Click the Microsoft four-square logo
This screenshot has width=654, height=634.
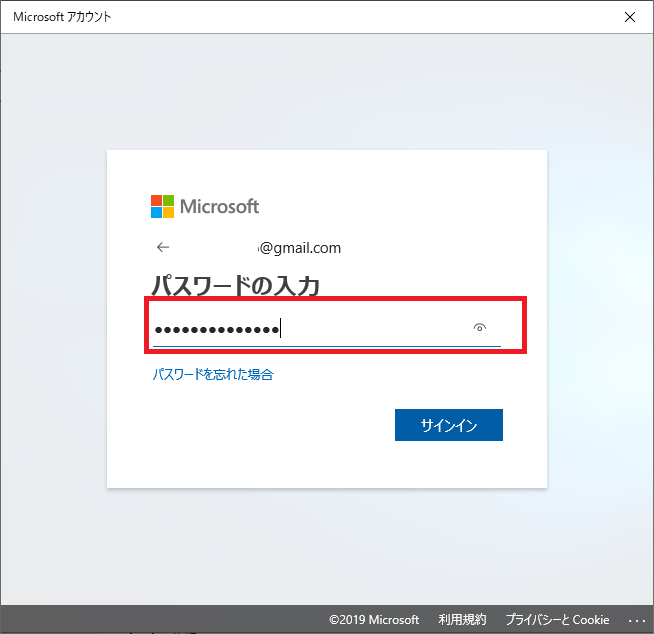point(162,206)
